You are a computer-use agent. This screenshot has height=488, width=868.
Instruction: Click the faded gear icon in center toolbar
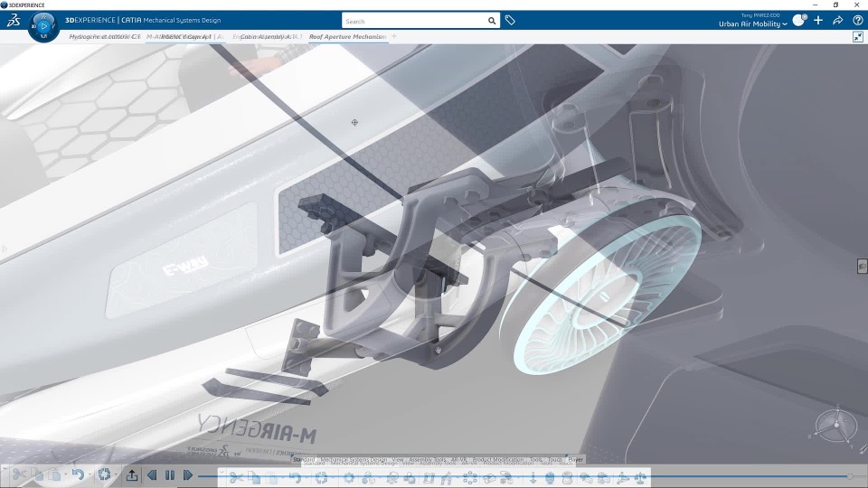(x=348, y=477)
